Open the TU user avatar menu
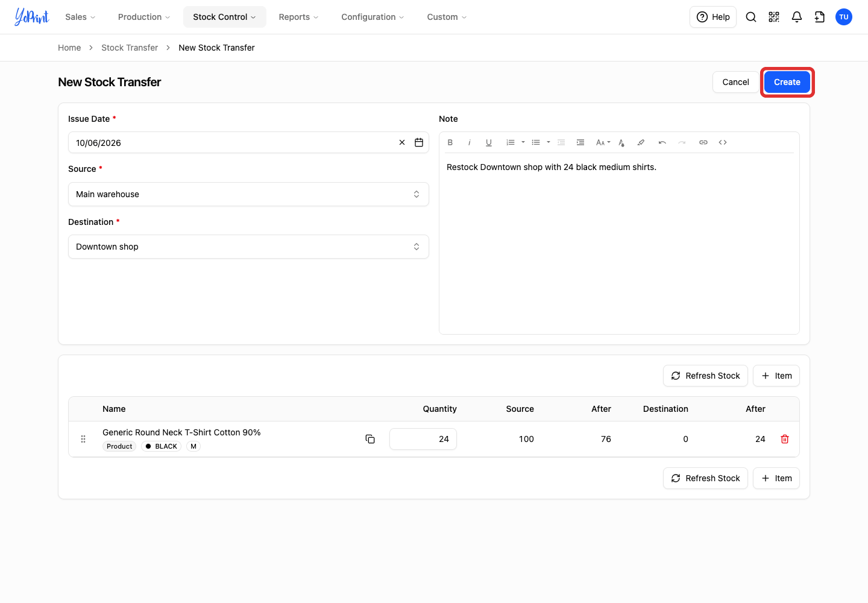This screenshot has width=868, height=603. tap(844, 17)
